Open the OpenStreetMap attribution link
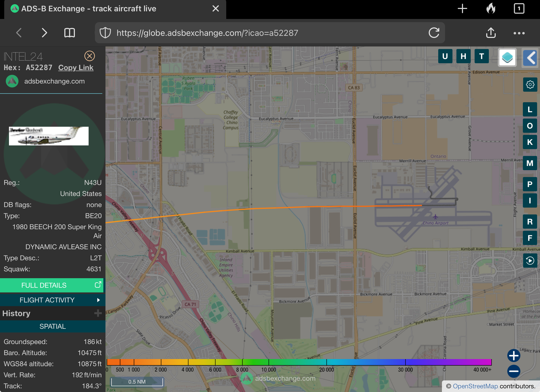The width and height of the screenshot is (540, 392). (475, 386)
